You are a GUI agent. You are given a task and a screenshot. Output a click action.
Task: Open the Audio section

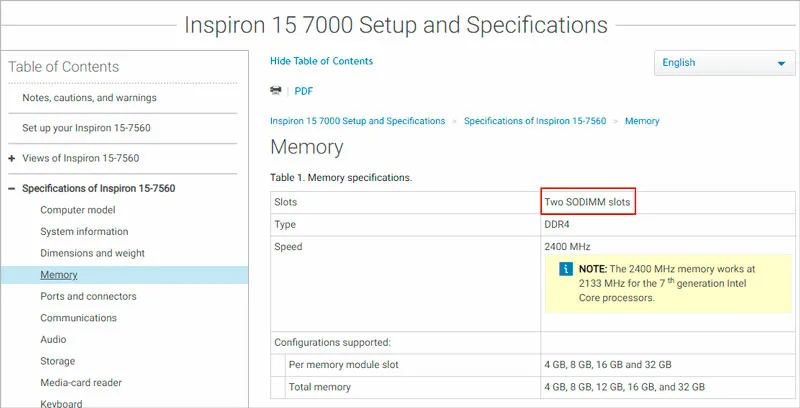point(53,339)
